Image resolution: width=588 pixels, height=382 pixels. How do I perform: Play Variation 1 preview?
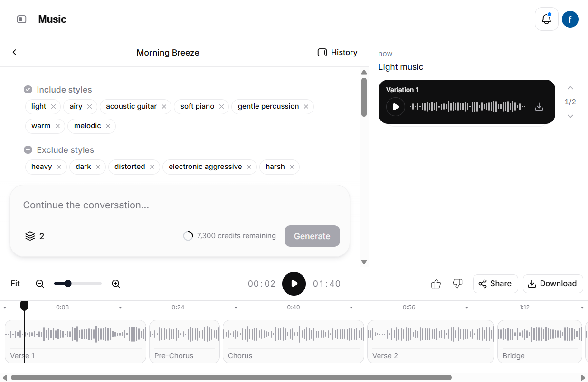(396, 107)
